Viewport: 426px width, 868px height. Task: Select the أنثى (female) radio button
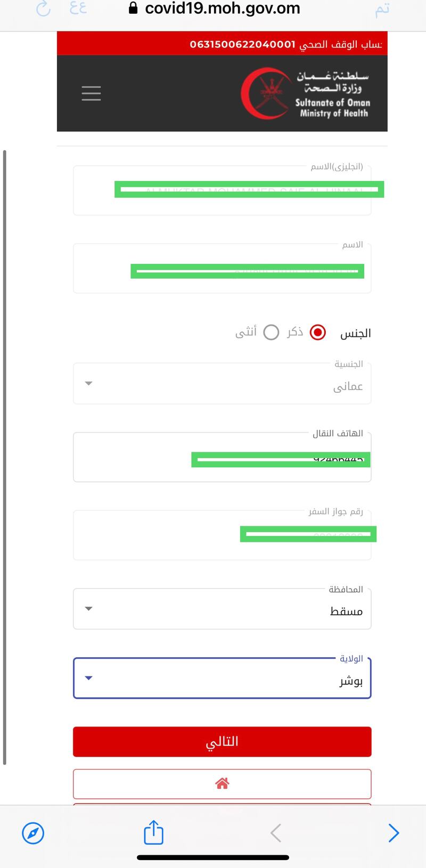[x=271, y=333]
